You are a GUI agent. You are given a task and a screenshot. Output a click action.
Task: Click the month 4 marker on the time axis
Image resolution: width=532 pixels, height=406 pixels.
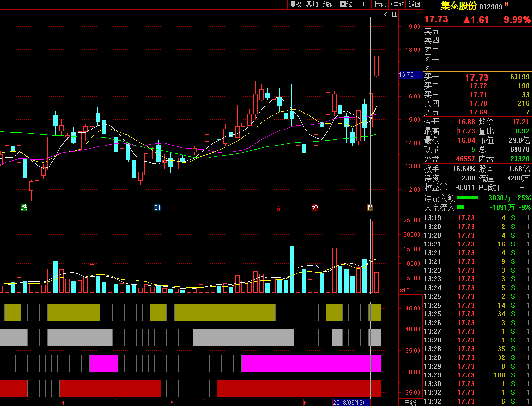(63, 403)
